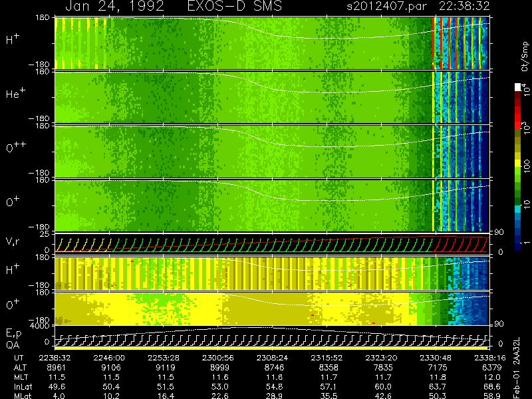Click the 'E,p' panel label
The image size is (532, 399).
13,334
